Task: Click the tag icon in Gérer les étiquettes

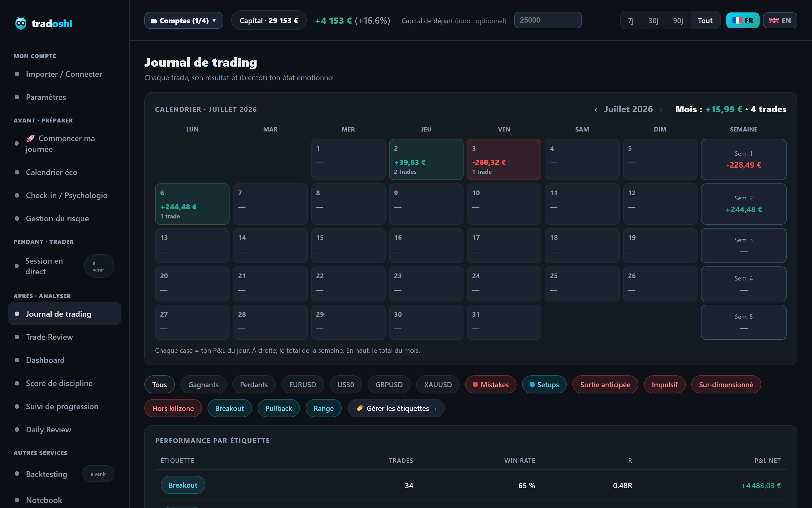Action: (360, 408)
